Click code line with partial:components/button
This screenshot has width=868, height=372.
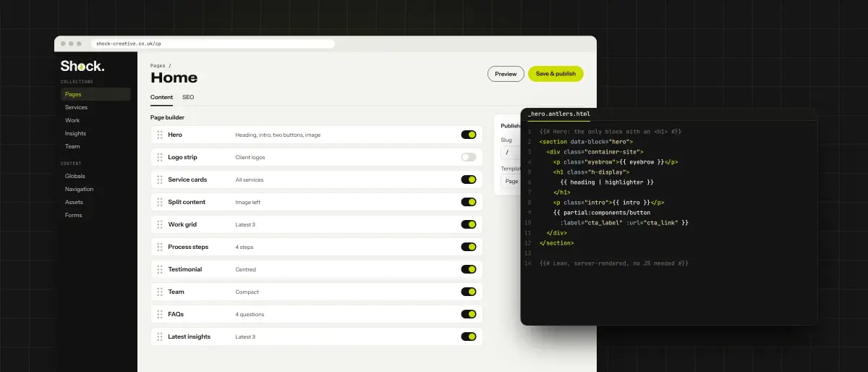point(602,213)
